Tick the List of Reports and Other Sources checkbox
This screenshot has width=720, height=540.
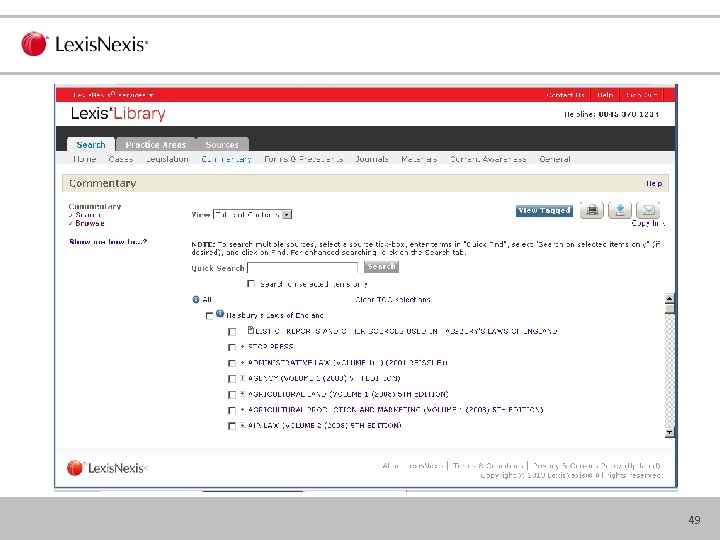pyautogui.click(x=232, y=332)
